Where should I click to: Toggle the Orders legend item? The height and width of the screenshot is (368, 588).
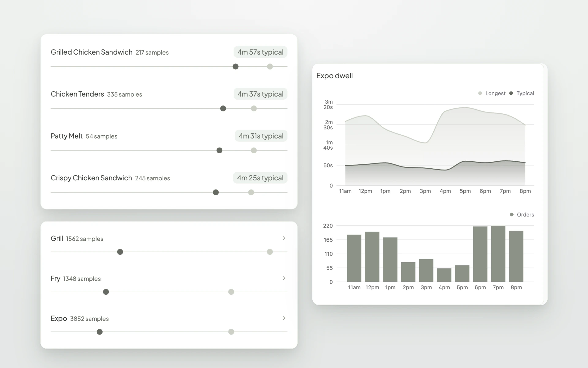(522, 215)
